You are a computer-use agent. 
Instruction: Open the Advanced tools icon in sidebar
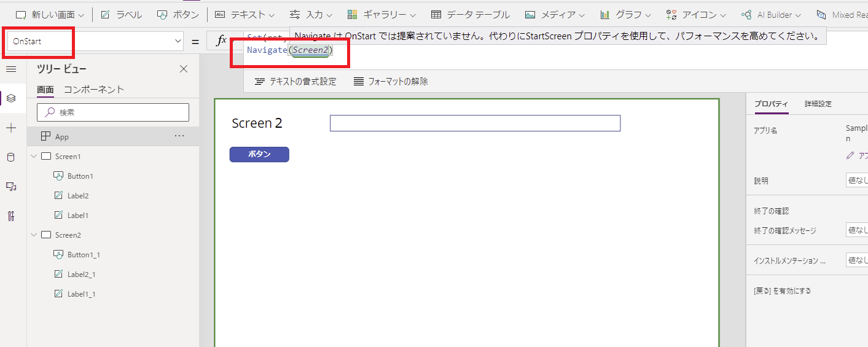[10, 216]
